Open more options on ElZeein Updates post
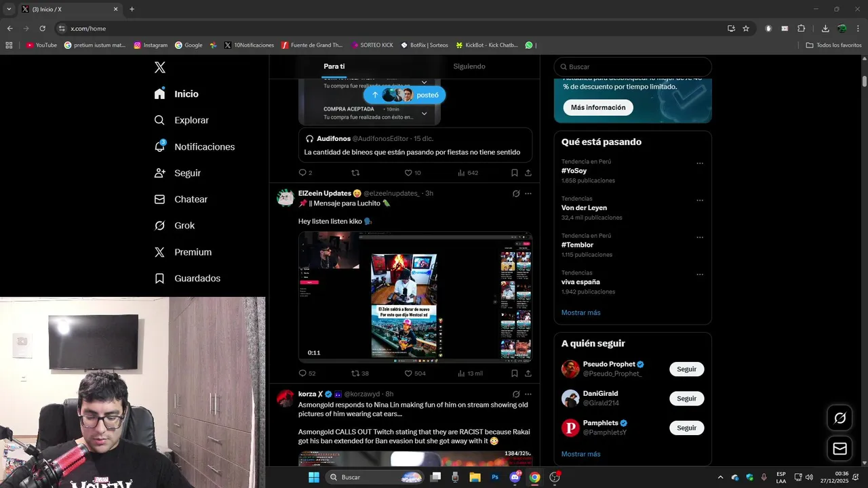The width and height of the screenshot is (868, 488). coord(528,194)
